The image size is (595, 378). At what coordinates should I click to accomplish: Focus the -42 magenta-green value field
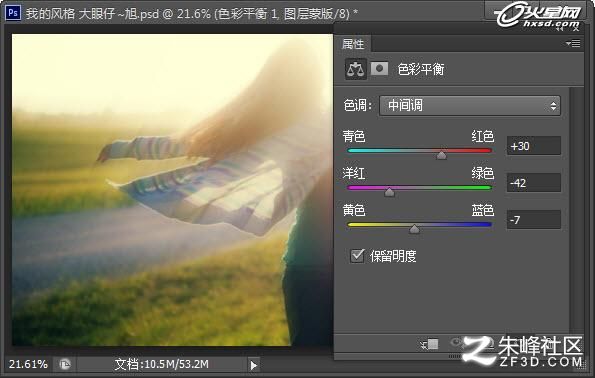[534, 183]
